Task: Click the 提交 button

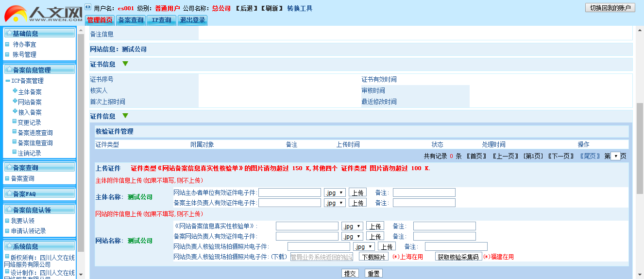Action: [x=350, y=274]
